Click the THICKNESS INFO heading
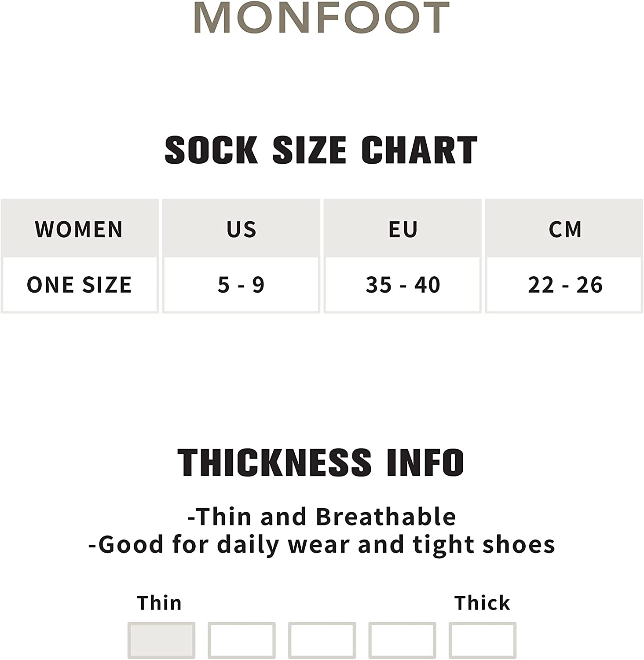The height and width of the screenshot is (660, 644). (x=321, y=462)
